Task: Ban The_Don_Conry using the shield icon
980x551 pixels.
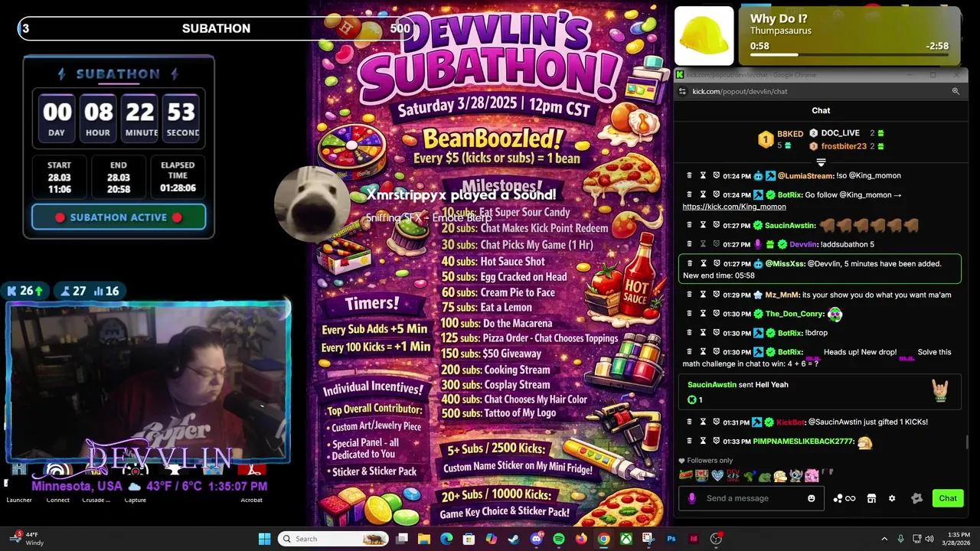Action: tap(716, 314)
